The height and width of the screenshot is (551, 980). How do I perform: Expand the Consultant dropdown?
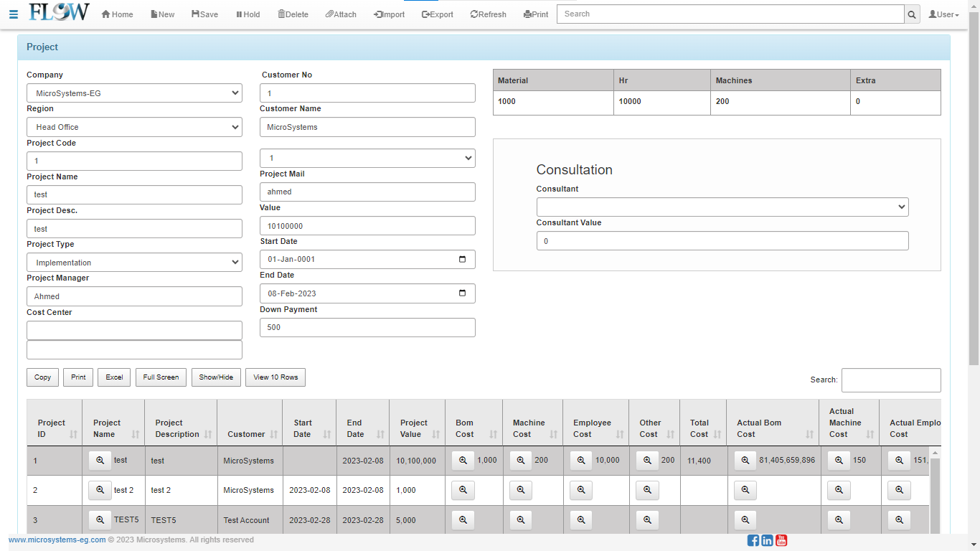point(722,207)
